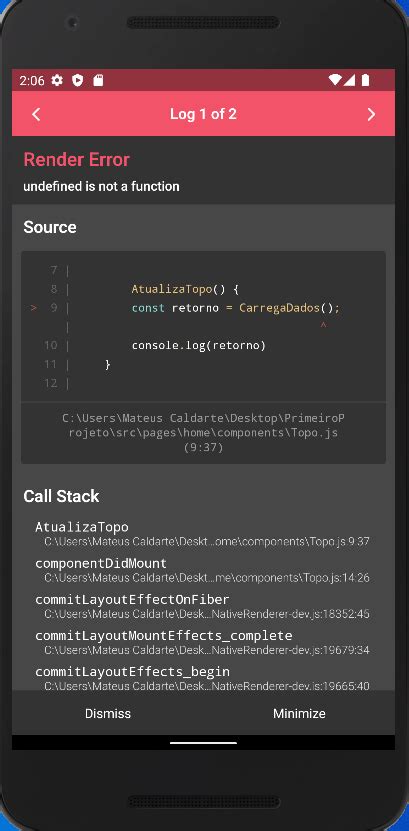This screenshot has width=409, height=831.
Task: Open the commitLayoutEffects_begin stack frame
Action: [202, 678]
